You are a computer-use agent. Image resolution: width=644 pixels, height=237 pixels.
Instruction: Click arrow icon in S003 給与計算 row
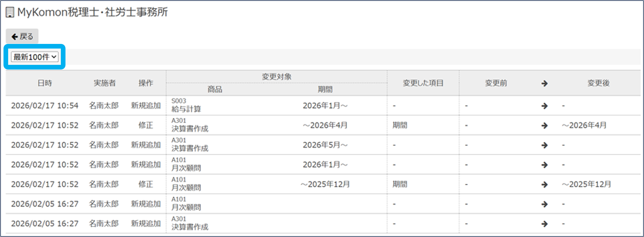tap(544, 106)
